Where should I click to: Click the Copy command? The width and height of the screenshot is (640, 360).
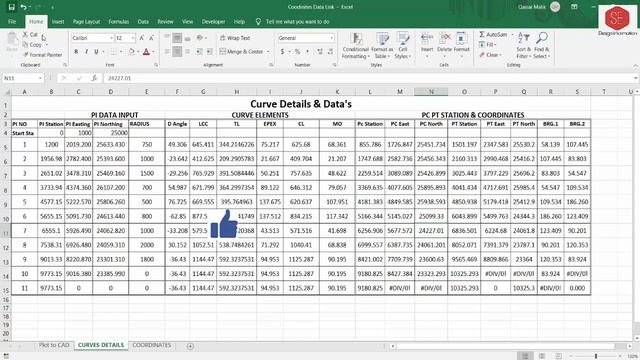click(33, 44)
